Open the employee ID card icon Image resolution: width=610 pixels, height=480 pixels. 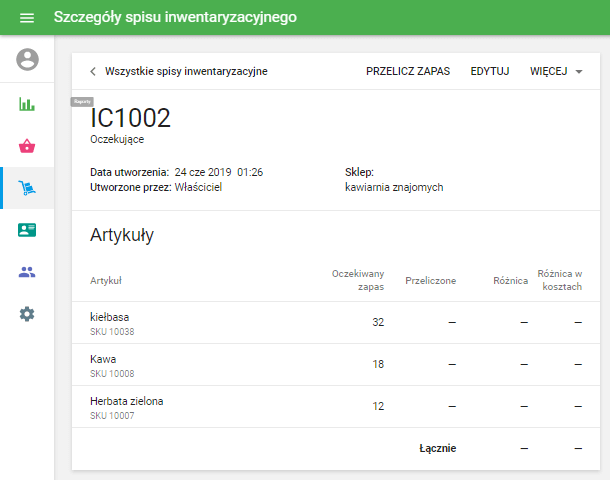pyautogui.click(x=27, y=230)
